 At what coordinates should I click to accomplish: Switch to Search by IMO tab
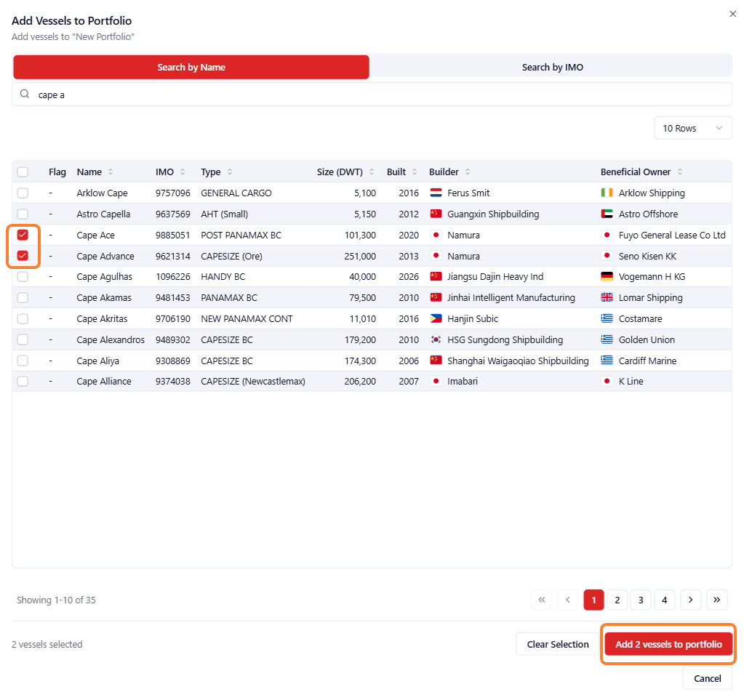pos(552,67)
